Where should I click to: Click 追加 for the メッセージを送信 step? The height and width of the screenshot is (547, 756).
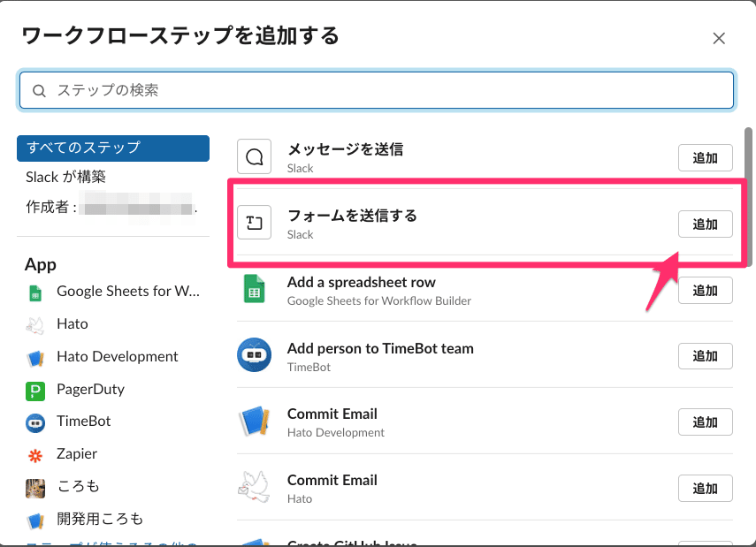coord(705,157)
